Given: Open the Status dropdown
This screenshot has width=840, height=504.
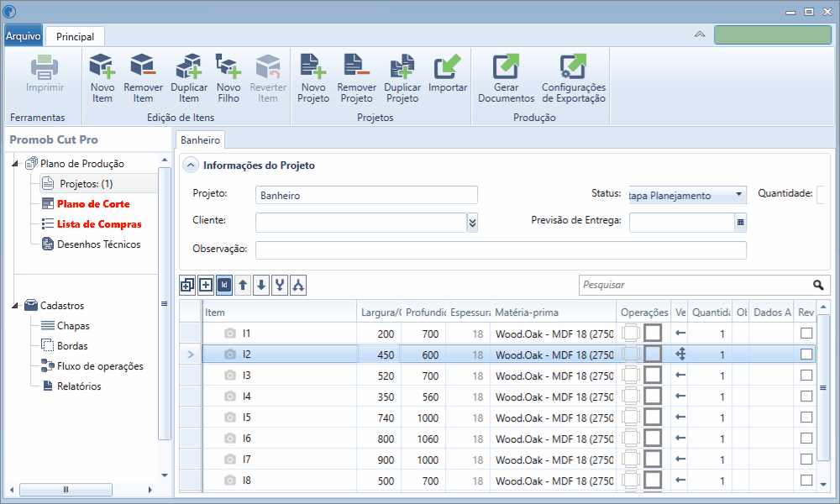Looking at the screenshot, I should click(739, 194).
